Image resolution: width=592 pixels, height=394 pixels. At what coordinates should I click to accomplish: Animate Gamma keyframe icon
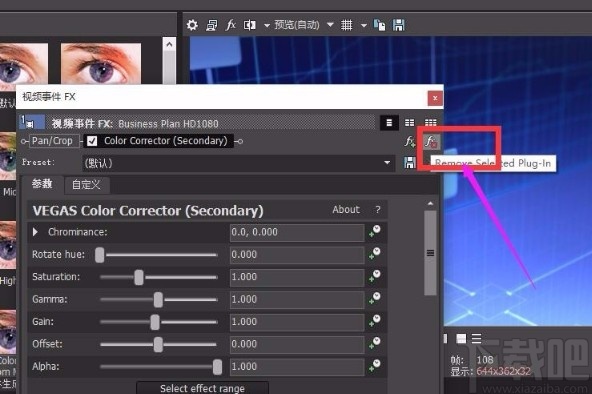[x=375, y=298]
